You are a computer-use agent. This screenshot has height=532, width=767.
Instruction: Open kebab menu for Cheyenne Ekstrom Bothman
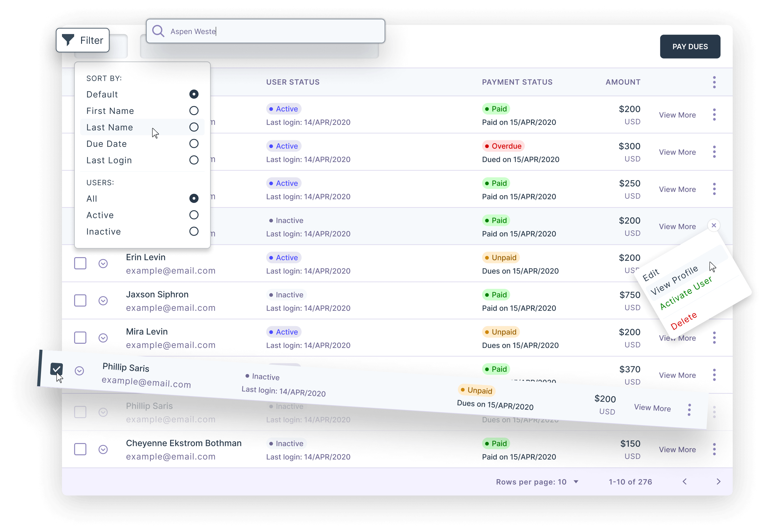click(714, 449)
